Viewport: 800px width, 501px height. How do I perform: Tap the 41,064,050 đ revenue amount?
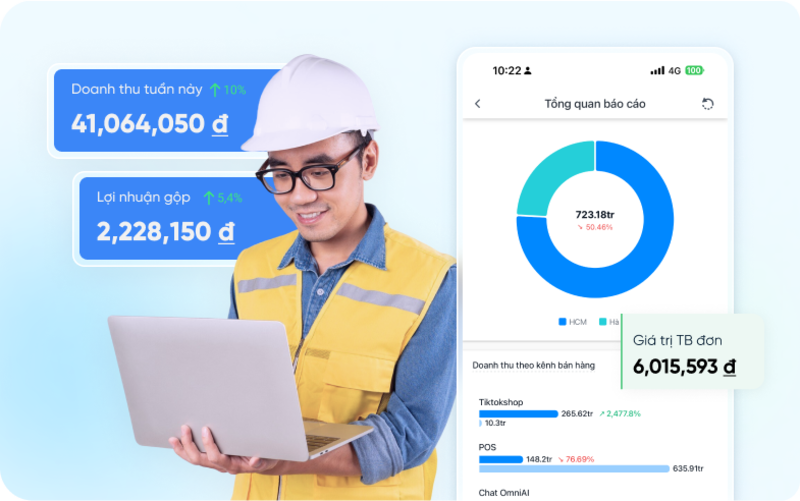pos(149,124)
